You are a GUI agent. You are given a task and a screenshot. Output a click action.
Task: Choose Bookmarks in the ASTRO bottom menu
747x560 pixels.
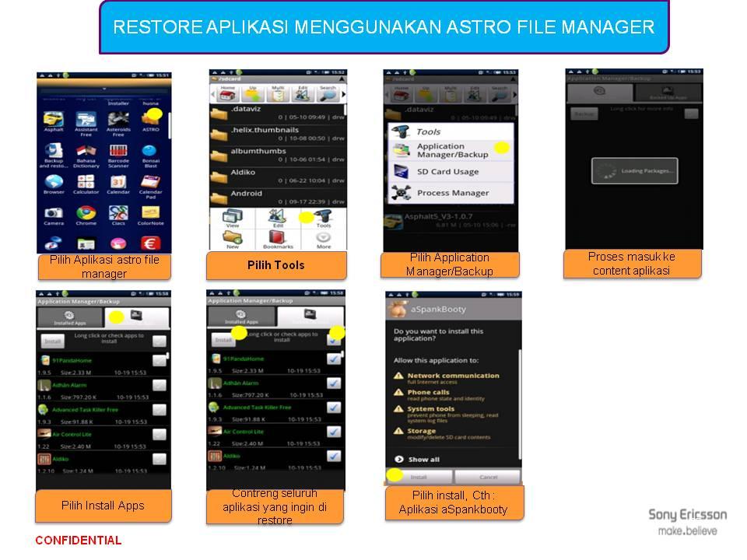tap(279, 240)
